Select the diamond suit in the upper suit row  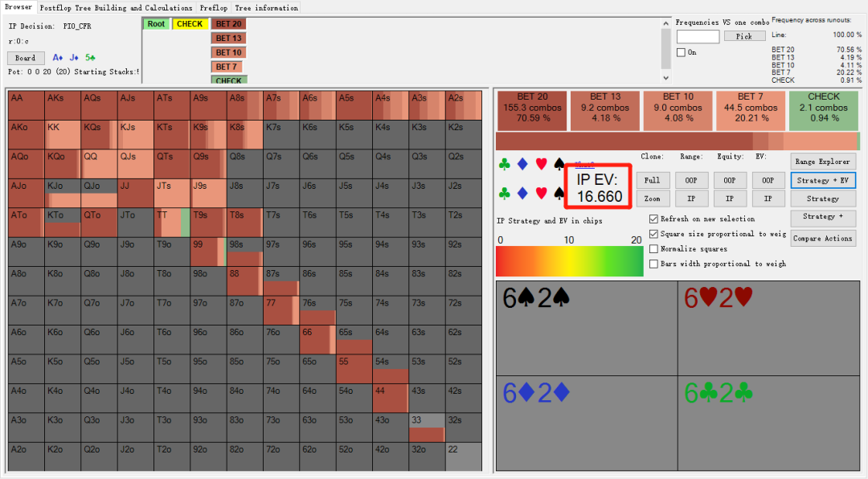pyautogui.click(x=522, y=165)
